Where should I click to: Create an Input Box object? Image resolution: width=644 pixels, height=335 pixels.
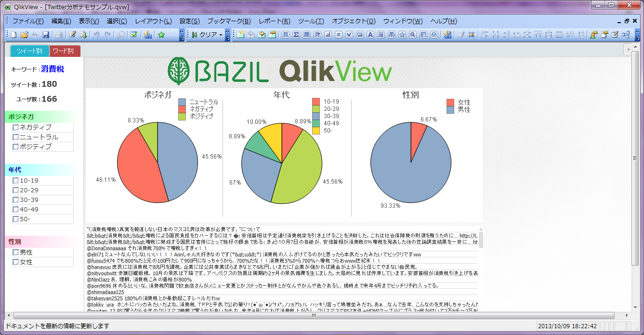(x=339, y=35)
